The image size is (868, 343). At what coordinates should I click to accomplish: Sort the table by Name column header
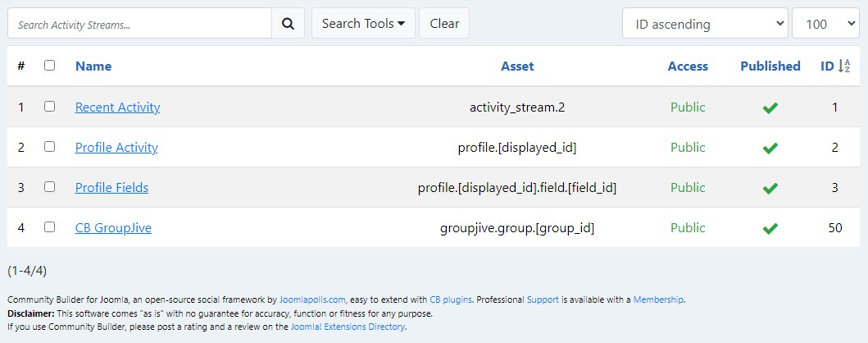pos(93,66)
